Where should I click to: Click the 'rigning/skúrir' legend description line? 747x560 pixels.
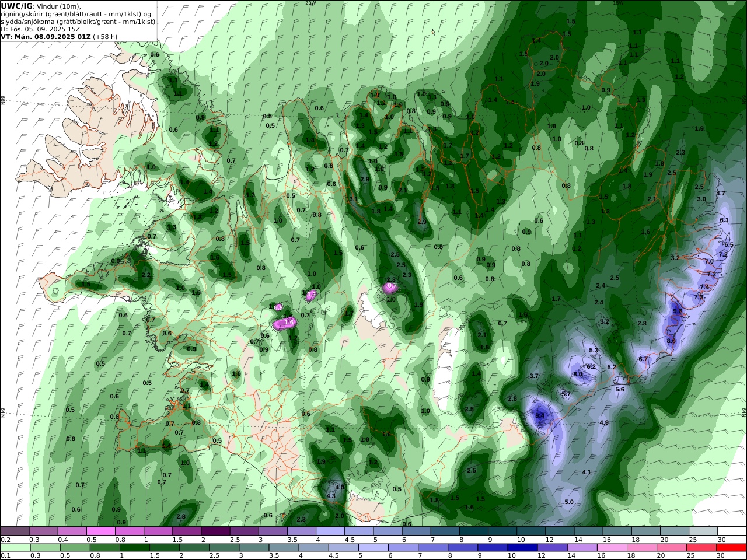click(x=76, y=14)
